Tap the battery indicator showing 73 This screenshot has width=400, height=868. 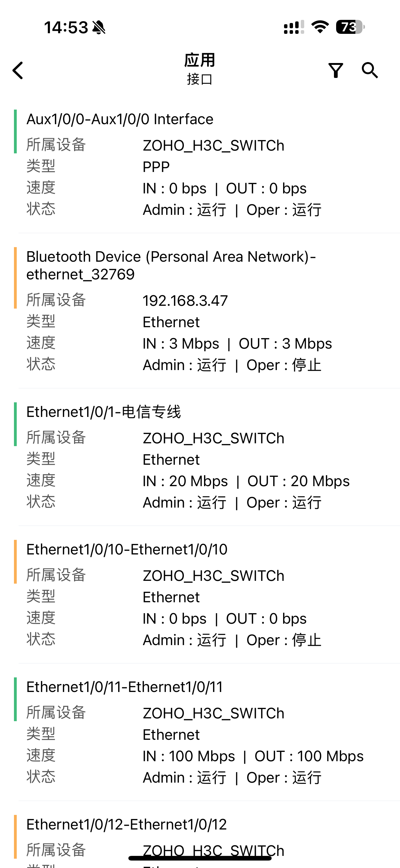[x=350, y=27]
